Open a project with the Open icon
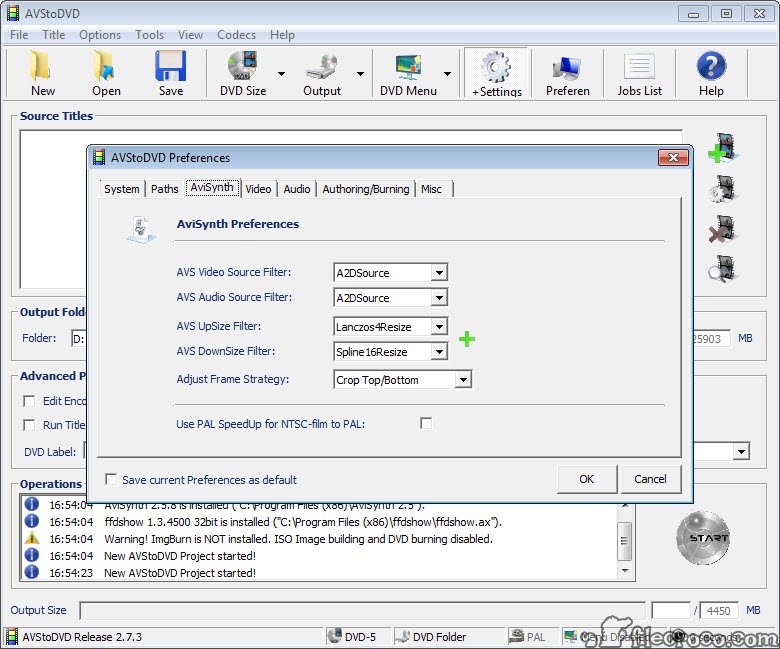This screenshot has width=780, height=649. tap(105, 66)
